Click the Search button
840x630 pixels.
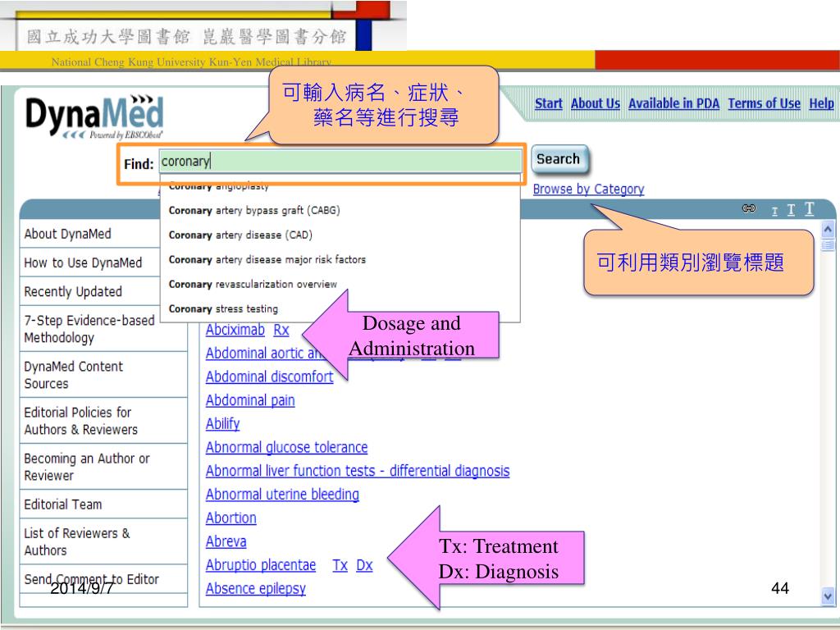[559, 160]
